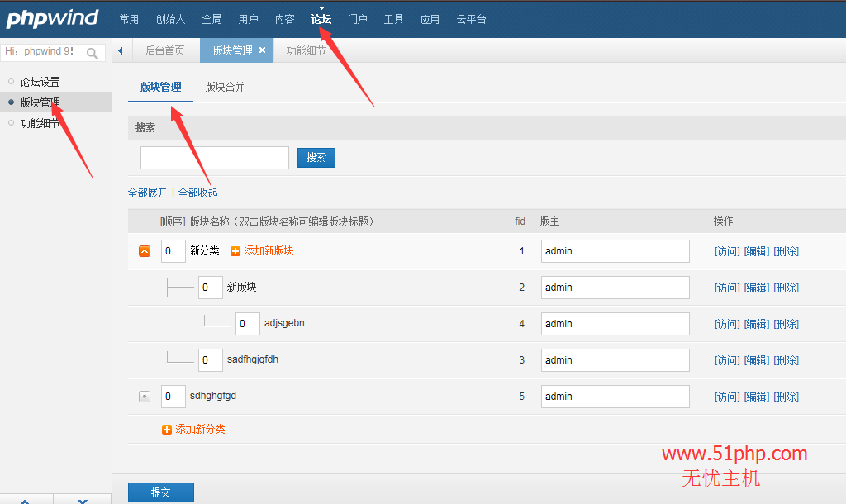Click the orange plus icon for 添加新版块
Screen dimensions: 846x504
[x=235, y=251]
